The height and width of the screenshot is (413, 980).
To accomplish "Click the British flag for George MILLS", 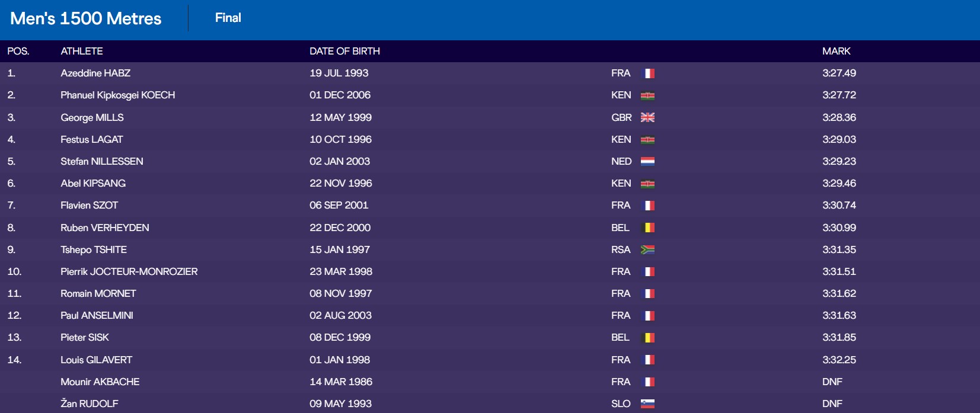I will 648,117.
